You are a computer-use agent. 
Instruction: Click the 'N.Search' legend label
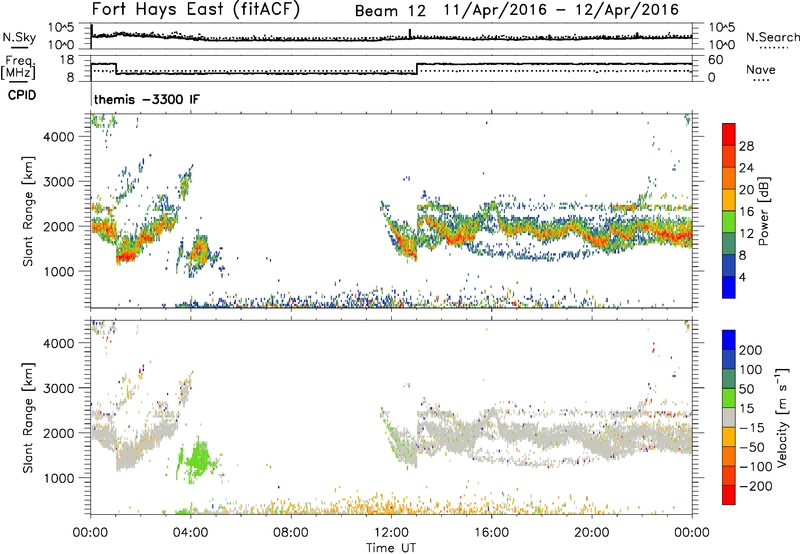coord(772,37)
